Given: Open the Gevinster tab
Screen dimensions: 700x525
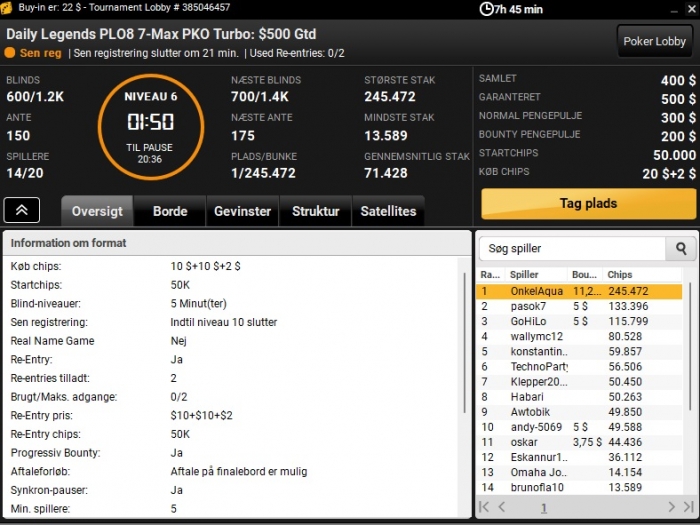Looking at the screenshot, I should pos(242,211).
